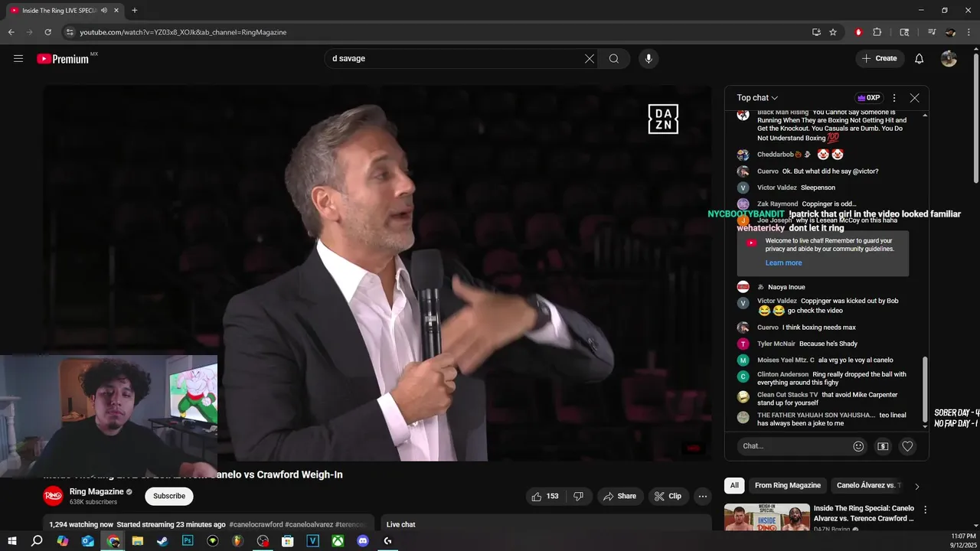Open the YouTube guide hamburger menu

click(18, 58)
